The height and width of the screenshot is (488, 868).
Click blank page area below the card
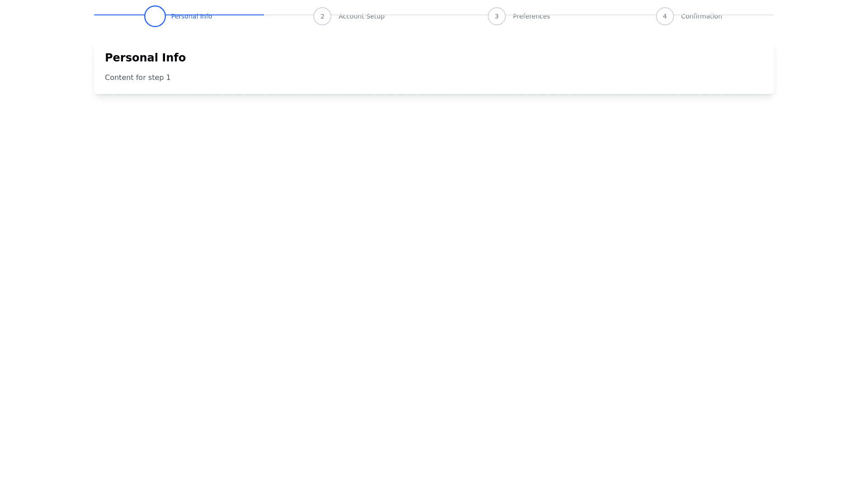pos(434,271)
